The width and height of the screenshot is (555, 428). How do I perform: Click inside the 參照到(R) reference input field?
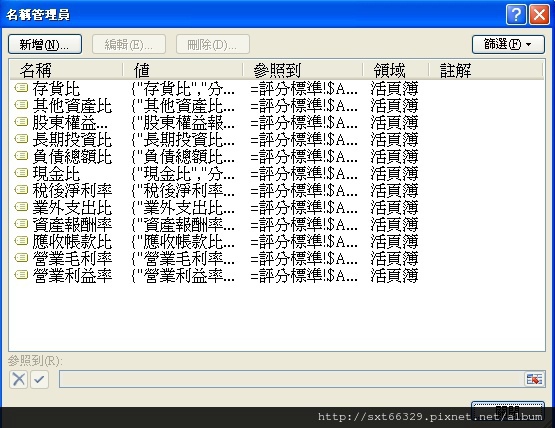click(x=292, y=379)
